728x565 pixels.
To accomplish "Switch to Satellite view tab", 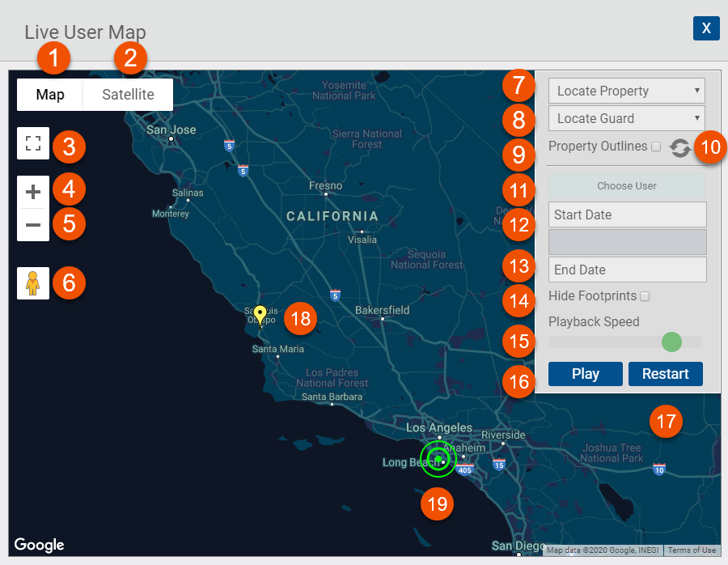I will 128,95.
